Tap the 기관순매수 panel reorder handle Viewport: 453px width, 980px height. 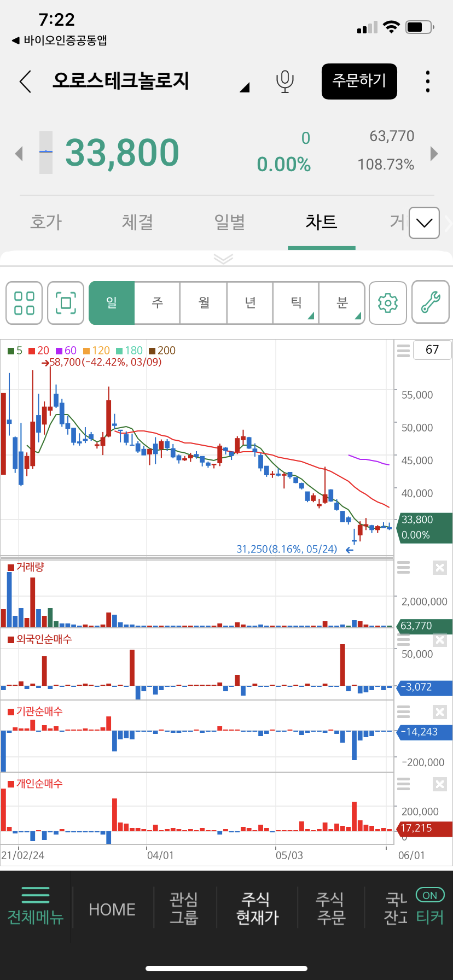(403, 711)
